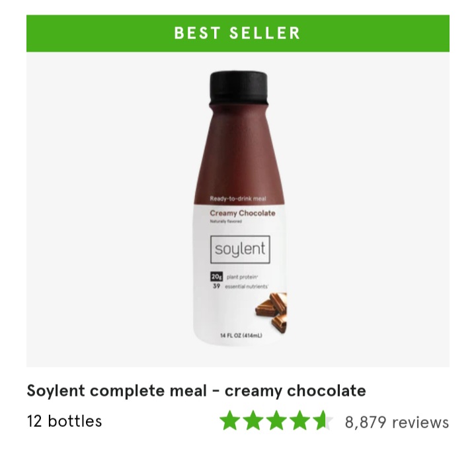Click the 14 FL OZ volume text
This screenshot has width=476, height=454.
click(241, 336)
